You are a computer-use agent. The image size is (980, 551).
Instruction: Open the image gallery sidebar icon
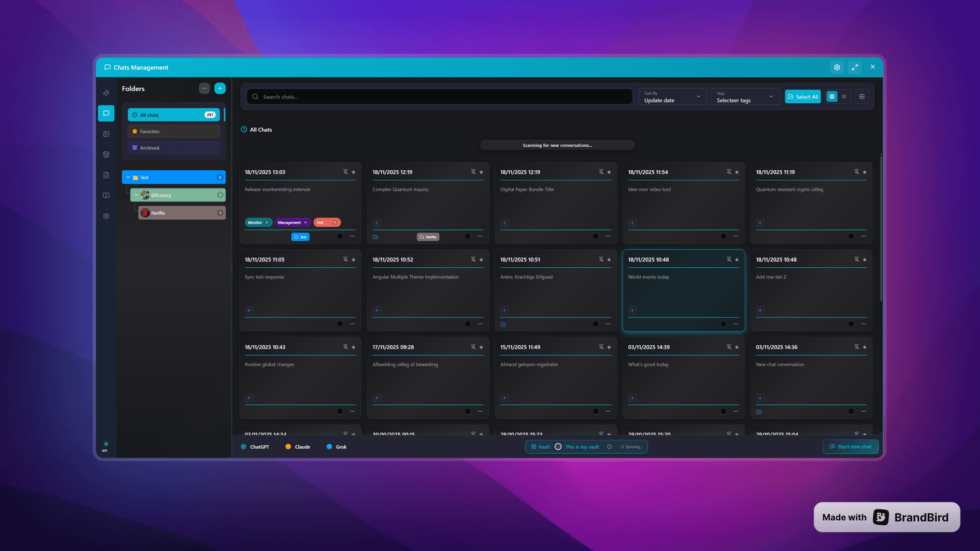[x=106, y=133]
